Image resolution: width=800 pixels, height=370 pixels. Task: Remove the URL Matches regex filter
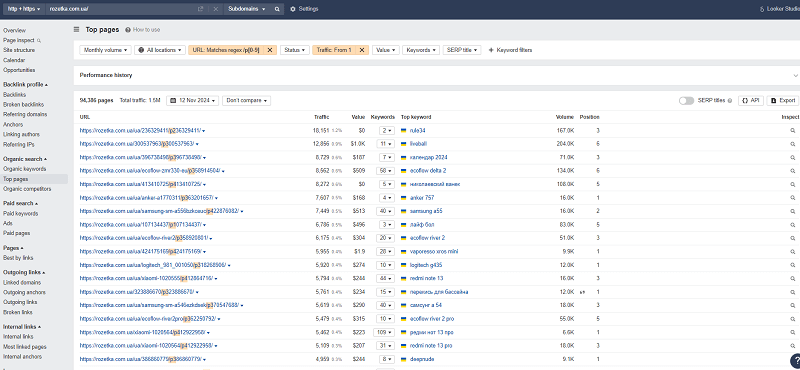(x=270, y=50)
